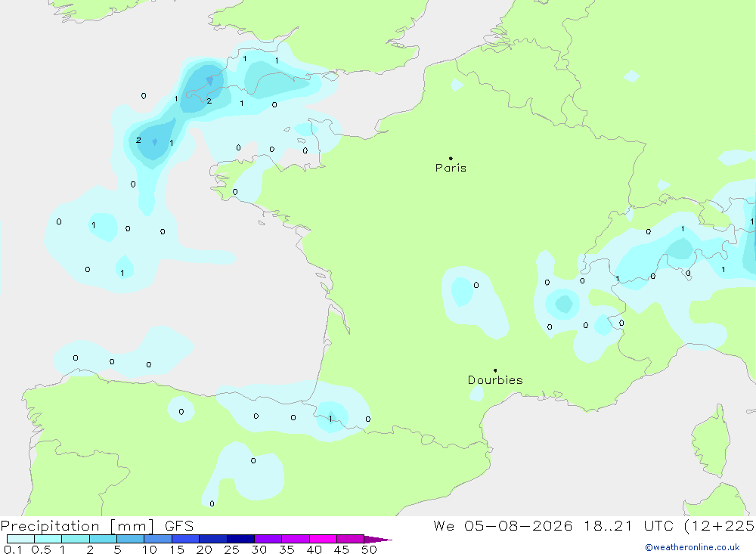Click the '30' legend scale label
Image resolution: width=756 pixels, height=554 pixels.
pos(259,549)
